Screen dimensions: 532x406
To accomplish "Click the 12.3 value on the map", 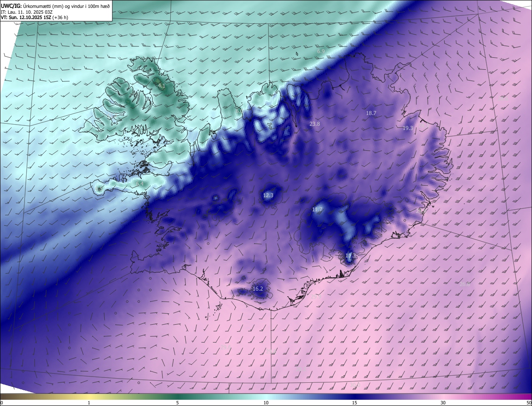I will (268, 195).
